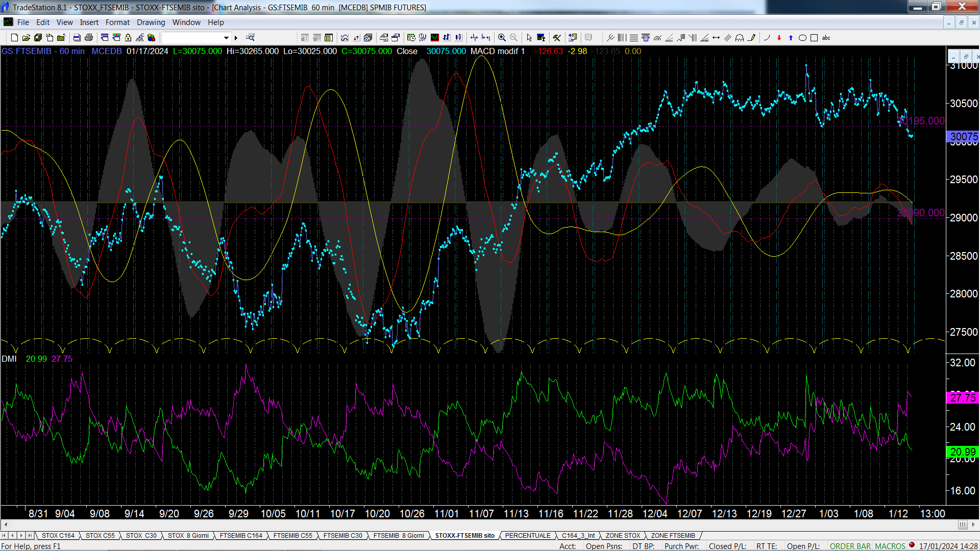Select the pencil freehand drawing tool

click(751, 38)
